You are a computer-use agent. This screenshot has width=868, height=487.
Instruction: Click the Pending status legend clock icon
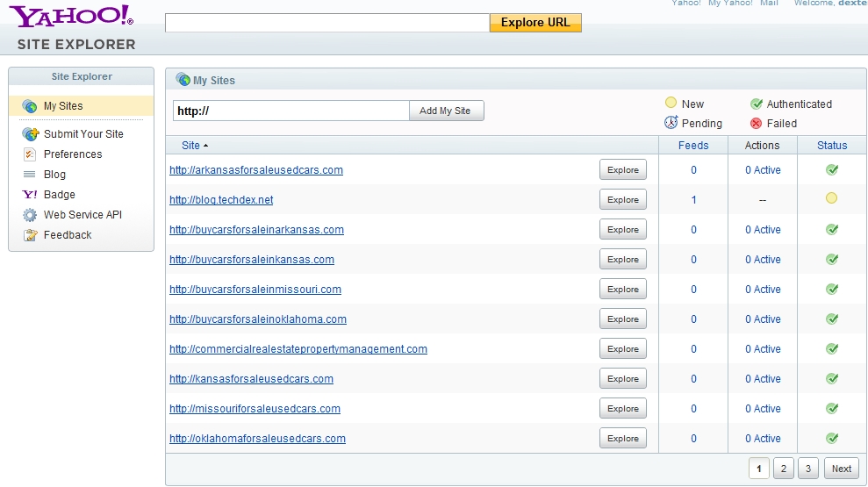[x=671, y=122]
